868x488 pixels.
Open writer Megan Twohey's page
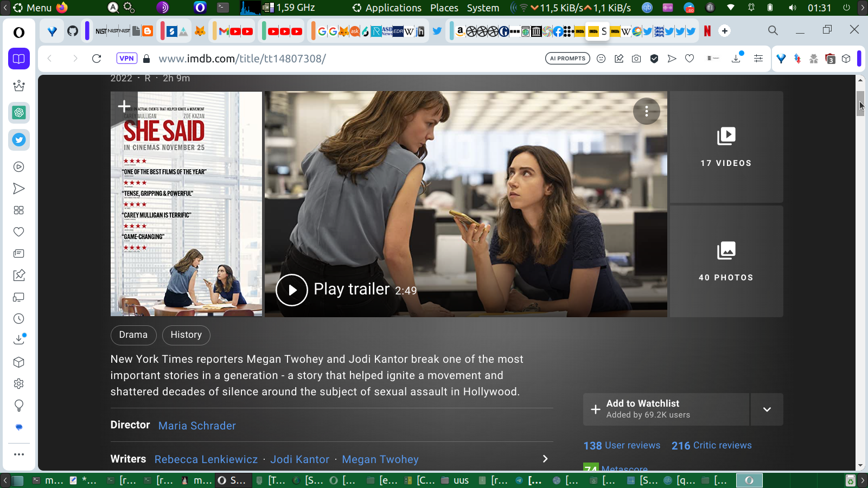point(380,459)
